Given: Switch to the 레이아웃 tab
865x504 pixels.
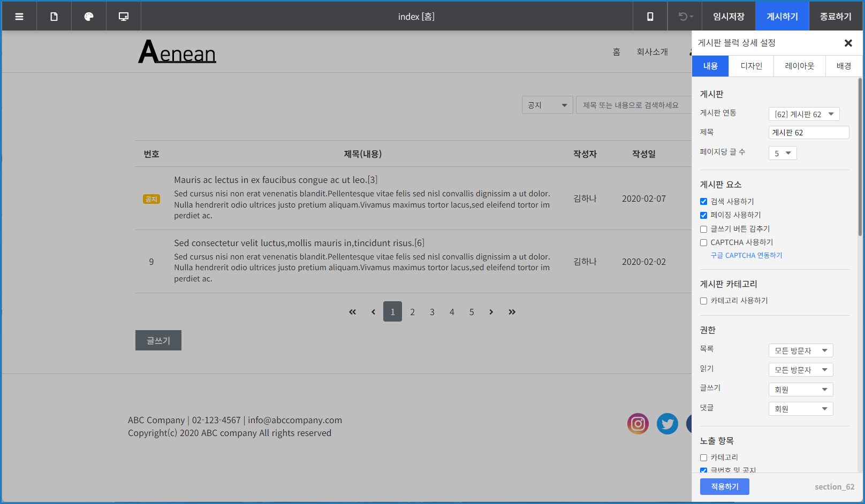Looking at the screenshot, I should 799,66.
